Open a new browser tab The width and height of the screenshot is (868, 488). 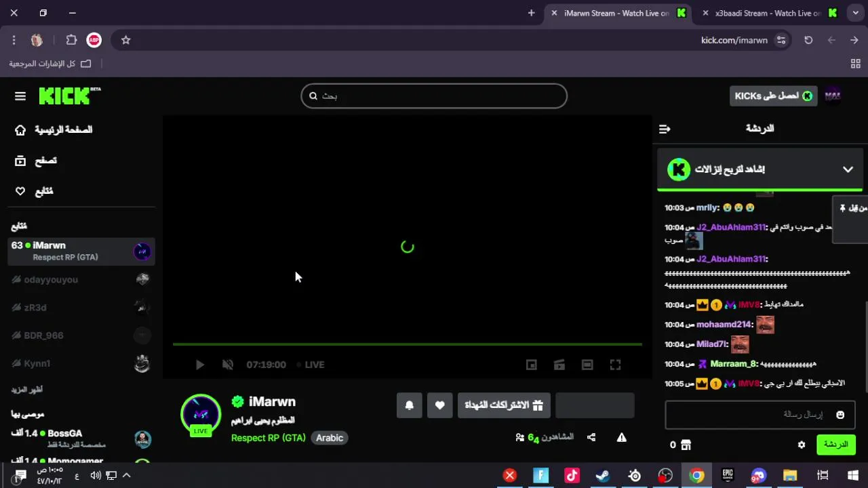[x=531, y=13]
